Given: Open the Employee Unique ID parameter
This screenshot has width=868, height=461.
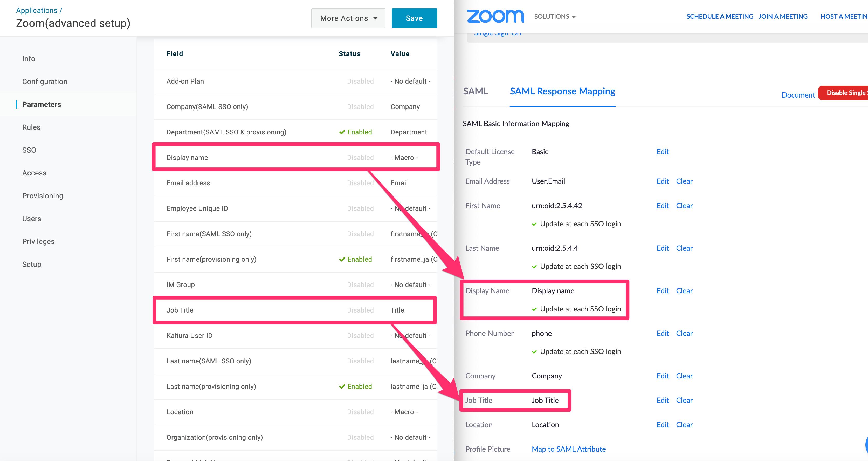Looking at the screenshot, I should [x=295, y=208].
